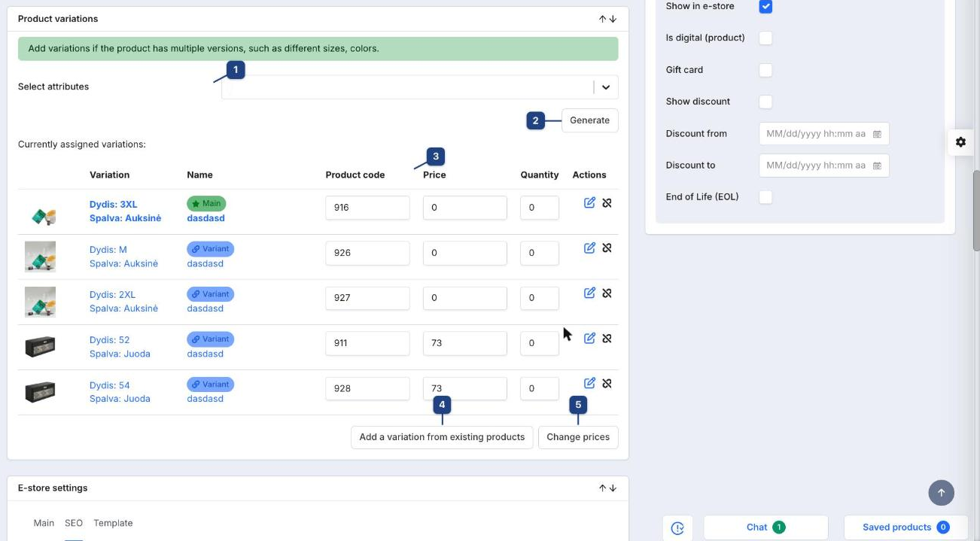Unlink the Dydis: 54 Juoda variation
The height and width of the screenshot is (541, 980).
click(x=607, y=383)
